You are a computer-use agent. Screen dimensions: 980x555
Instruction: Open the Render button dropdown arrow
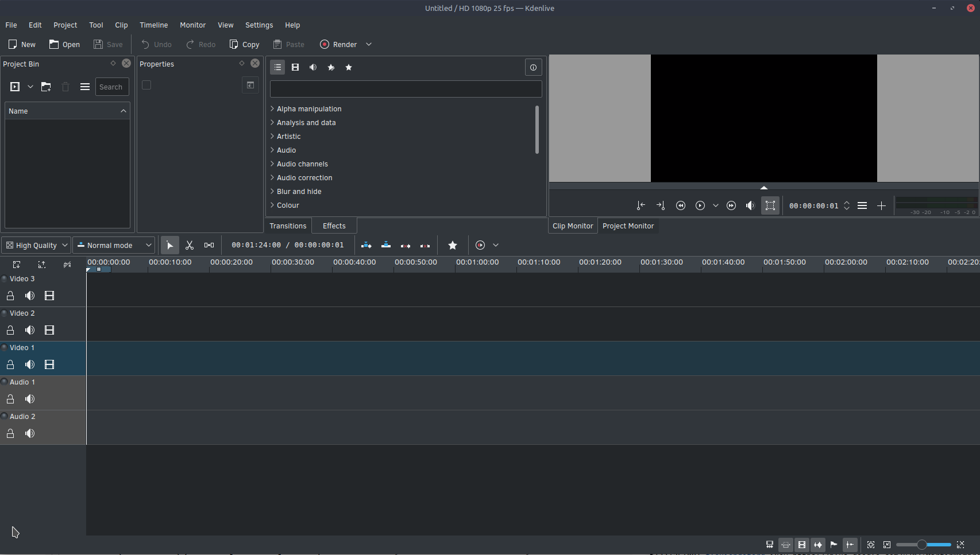click(369, 44)
